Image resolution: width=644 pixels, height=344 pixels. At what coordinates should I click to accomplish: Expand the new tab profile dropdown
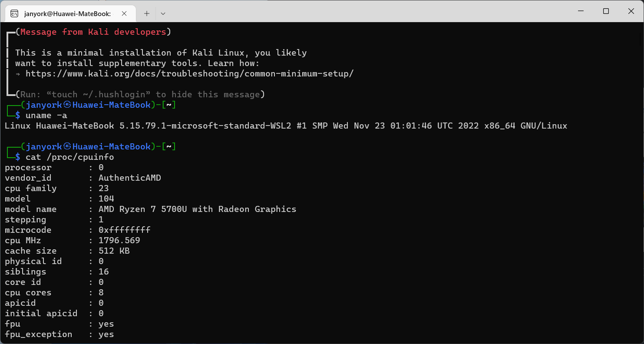click(x=163, y=13)
